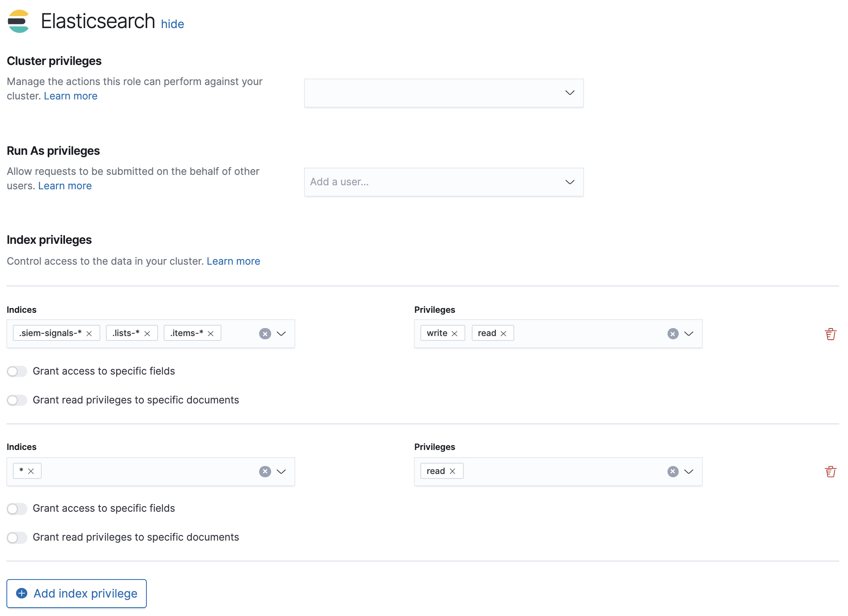Remove the .siem-signals-* index tag
Screen dimensions: 848x616
89,334
